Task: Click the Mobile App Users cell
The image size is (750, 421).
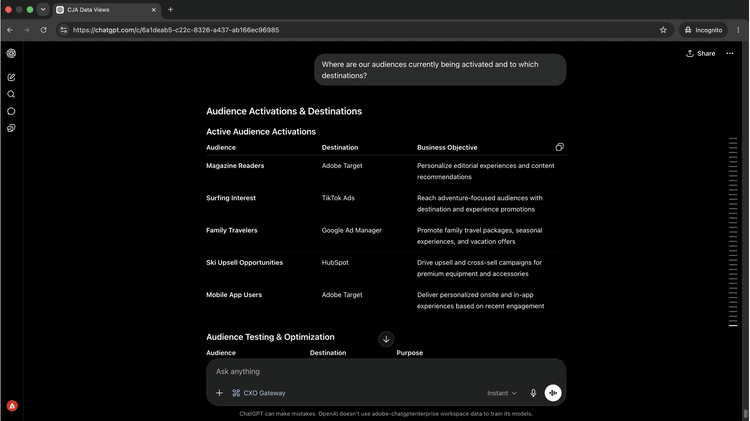Action: pos(234,295)
